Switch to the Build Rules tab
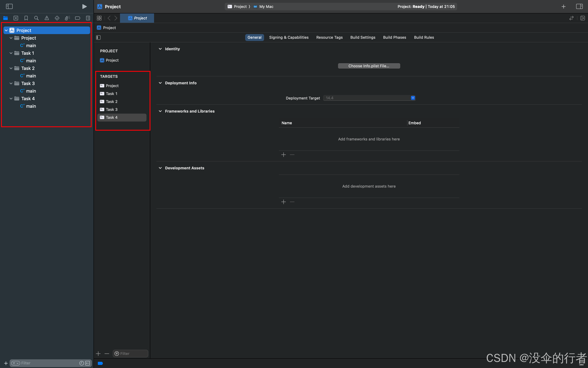Viewport: 588px width, 368px height. click(x=424, y=38)
